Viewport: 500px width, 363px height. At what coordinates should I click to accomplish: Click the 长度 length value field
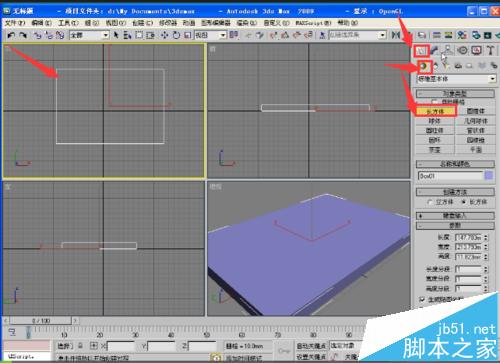point(468,237)
